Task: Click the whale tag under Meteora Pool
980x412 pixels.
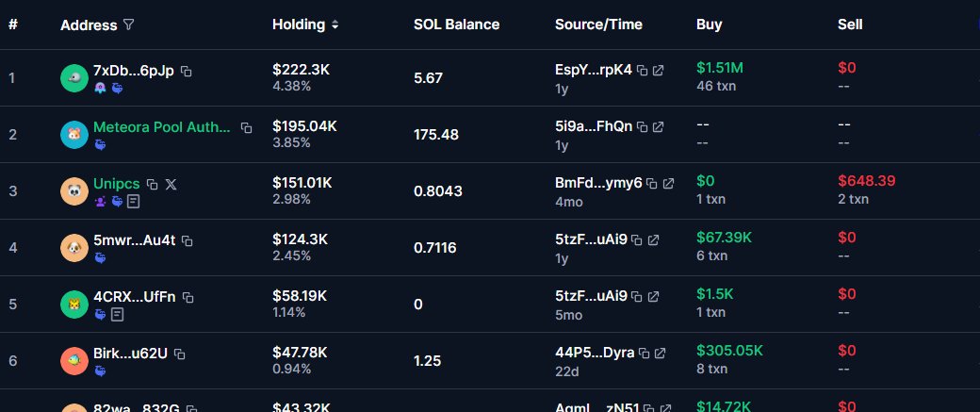Action: pyautogui.click(x=100, y=145)
